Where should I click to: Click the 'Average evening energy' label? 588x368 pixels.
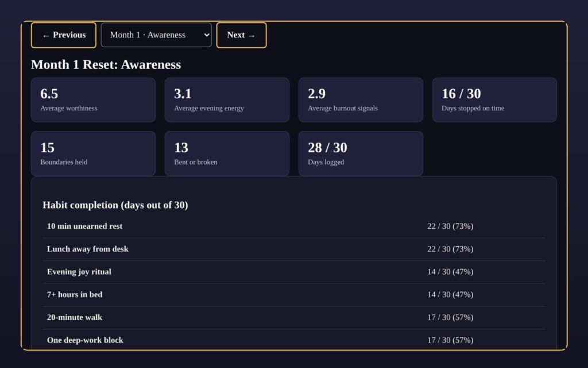click(x=209, y=108)
